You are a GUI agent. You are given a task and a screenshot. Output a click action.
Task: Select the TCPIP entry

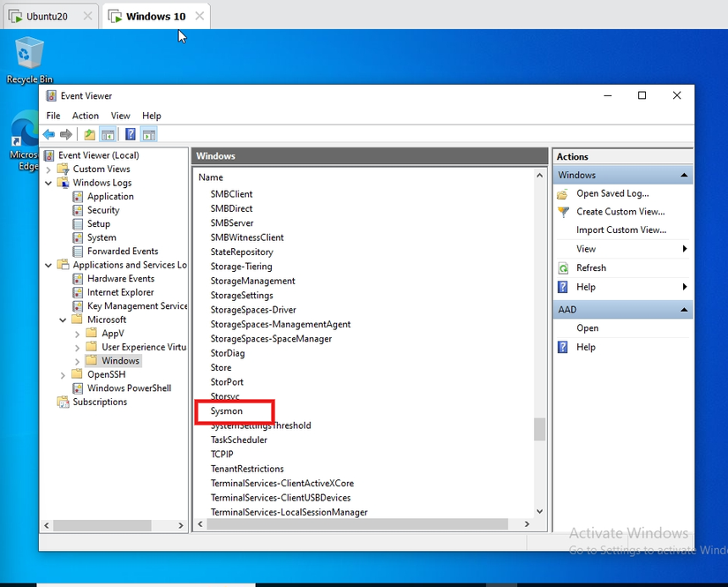click(x=221, y=455)
